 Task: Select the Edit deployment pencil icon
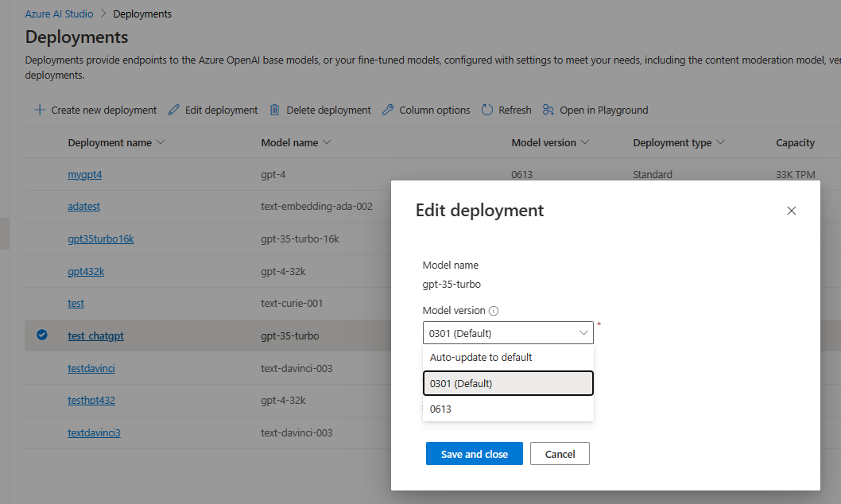(x=174, y=110)
